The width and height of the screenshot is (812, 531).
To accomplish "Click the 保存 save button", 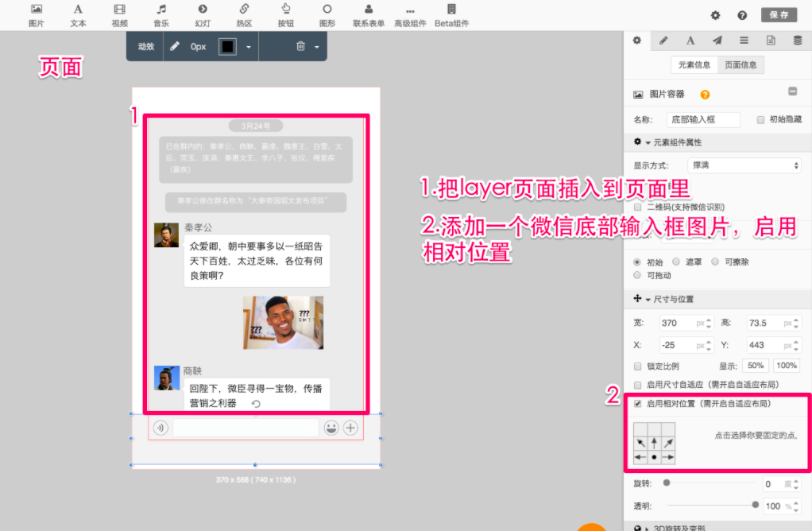I will click(x=779, y=15).
